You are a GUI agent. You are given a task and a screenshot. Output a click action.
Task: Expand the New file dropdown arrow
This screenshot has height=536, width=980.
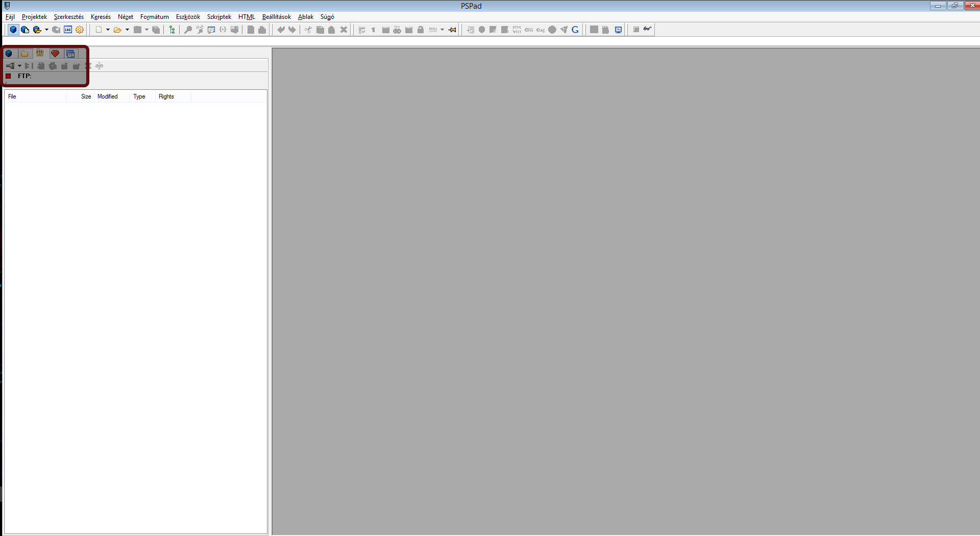pos(108,30)
